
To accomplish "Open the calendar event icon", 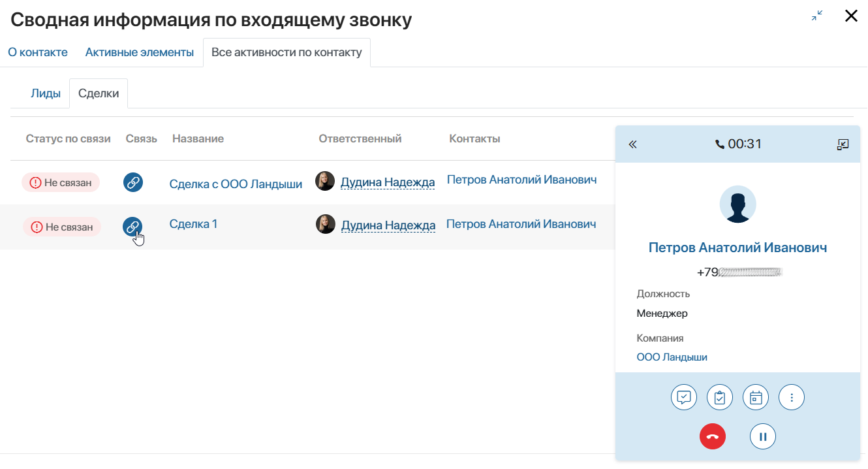I will (x=756, y=397).
